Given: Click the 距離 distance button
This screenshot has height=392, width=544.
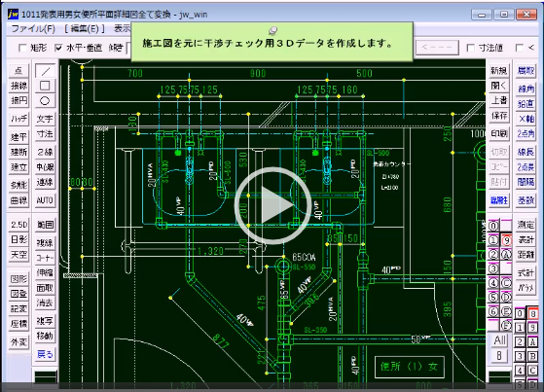Looking at the screenshot, I should click(x=526, y=255).
